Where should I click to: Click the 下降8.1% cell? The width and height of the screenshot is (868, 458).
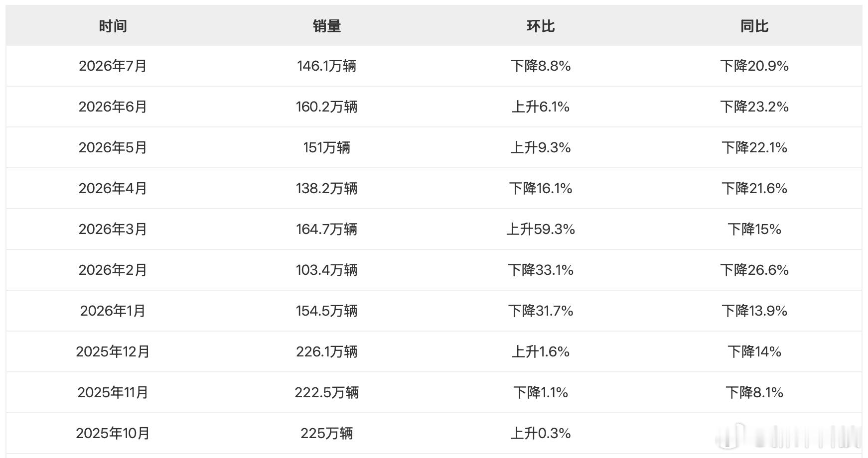click(x=754, y=392)
